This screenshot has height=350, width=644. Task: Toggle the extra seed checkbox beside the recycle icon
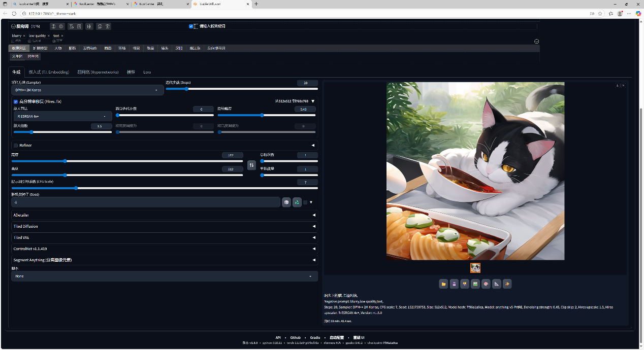(x=305, y=202)
